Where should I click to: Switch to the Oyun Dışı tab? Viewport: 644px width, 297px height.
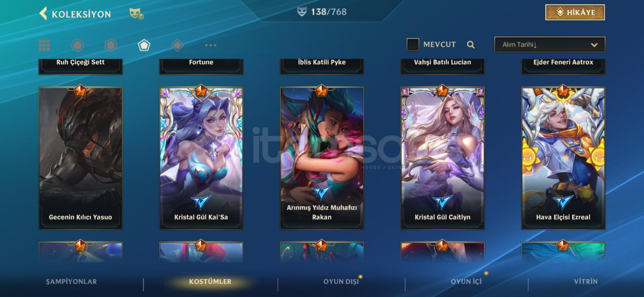point(341,282)
